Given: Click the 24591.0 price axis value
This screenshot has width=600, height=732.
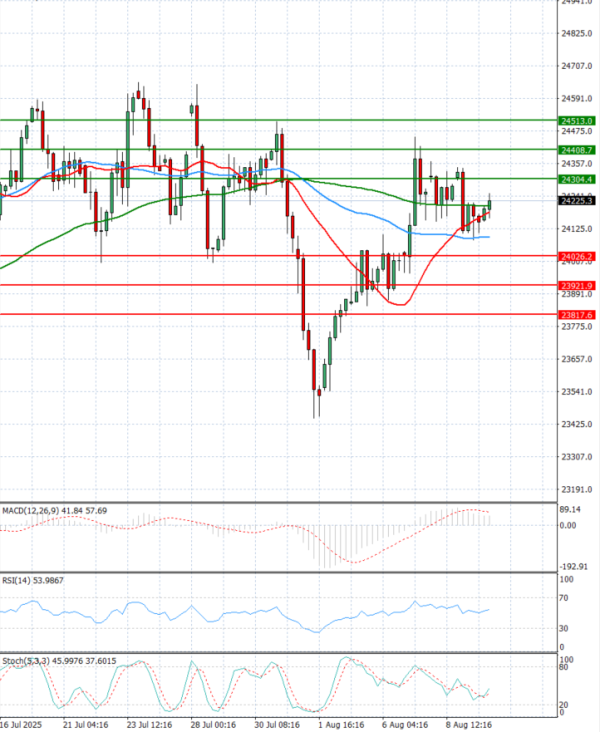Looking at the screenshot, I should click(x=577, y=99).
